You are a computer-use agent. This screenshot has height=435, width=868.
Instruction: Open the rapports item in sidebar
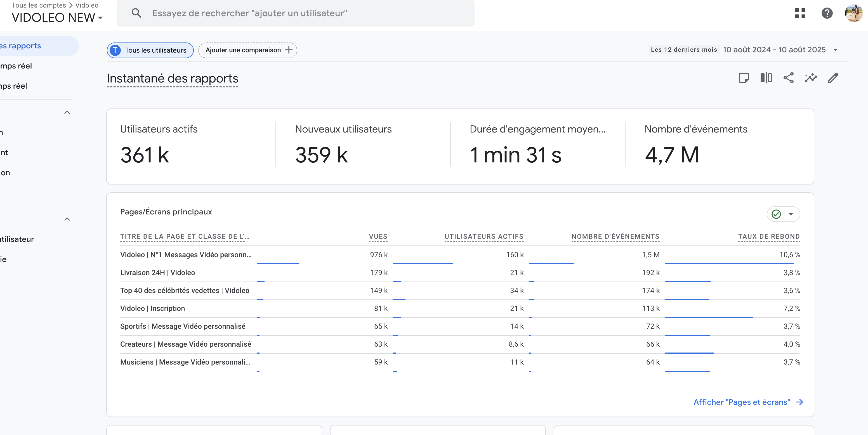23,46
